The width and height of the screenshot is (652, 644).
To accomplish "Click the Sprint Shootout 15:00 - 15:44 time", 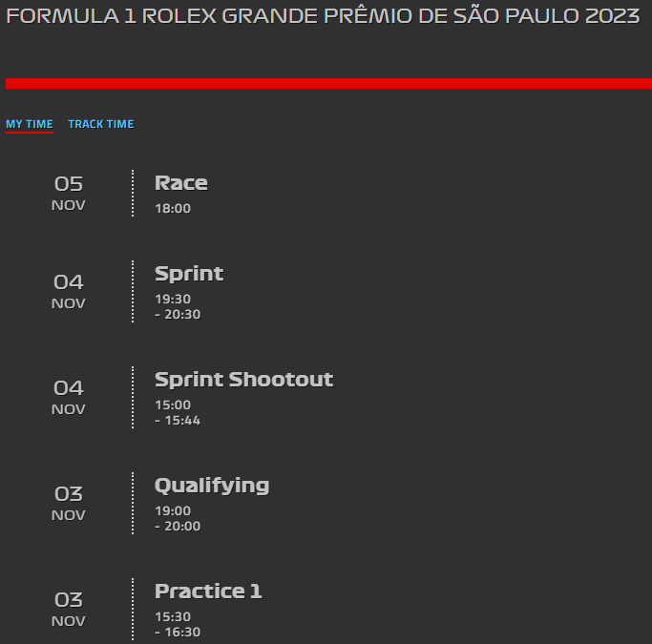I will click(x=178, y=412).
